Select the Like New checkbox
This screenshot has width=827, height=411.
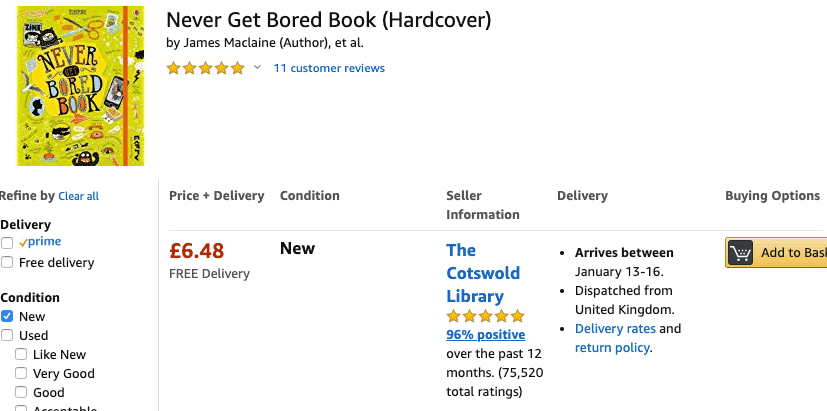[21, 354]
